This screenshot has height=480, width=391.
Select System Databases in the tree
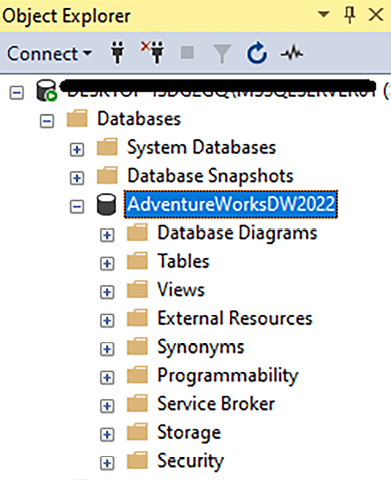click(x=202, y=147)
